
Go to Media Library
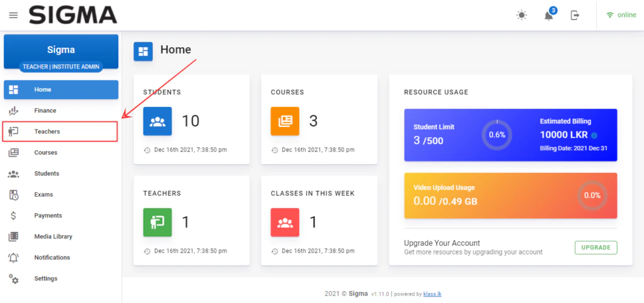click(x=61, y=236)
